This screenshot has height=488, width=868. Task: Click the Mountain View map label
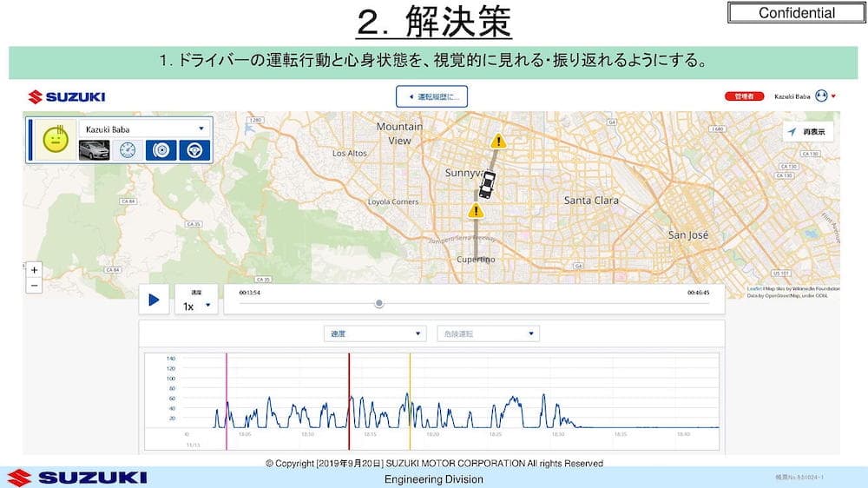click(x=399, y=134)
